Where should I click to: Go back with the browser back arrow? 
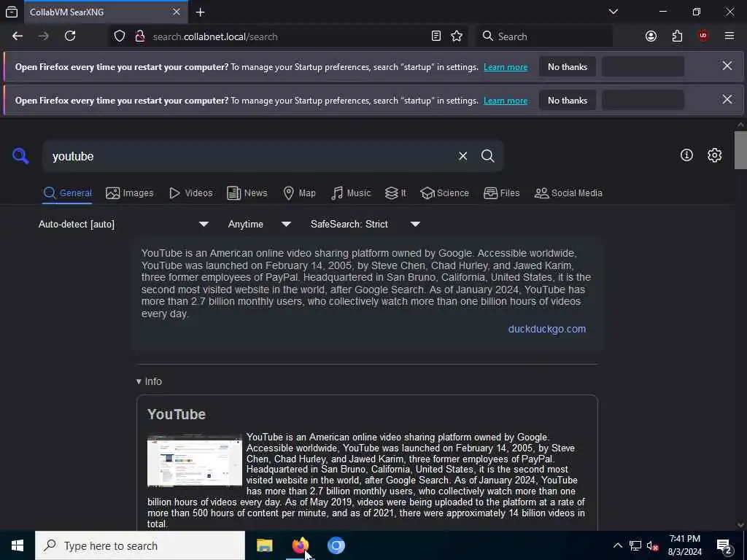18,36
